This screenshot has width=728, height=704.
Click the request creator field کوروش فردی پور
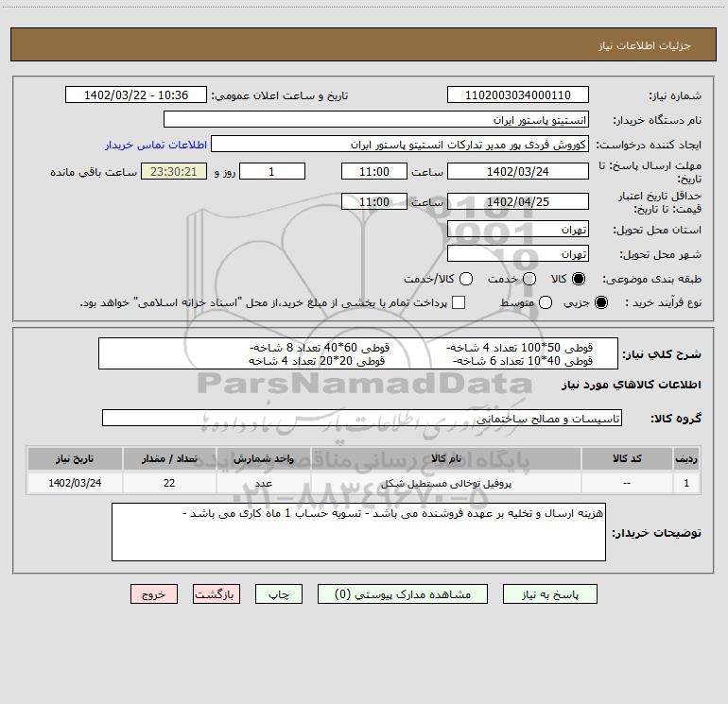pos(400,144)
